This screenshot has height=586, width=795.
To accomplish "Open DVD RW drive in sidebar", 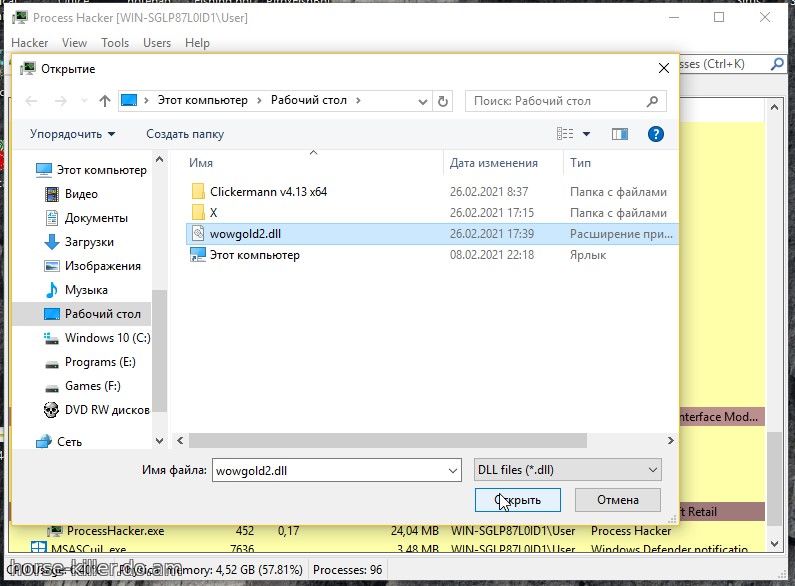I will tap(106, 410).
